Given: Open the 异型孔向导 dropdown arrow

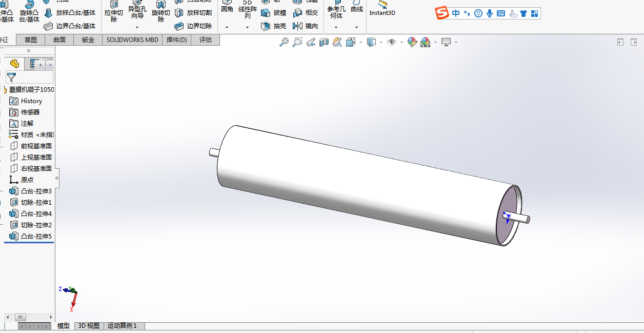Looking at the screenshot, I should (x=137, y=27).
